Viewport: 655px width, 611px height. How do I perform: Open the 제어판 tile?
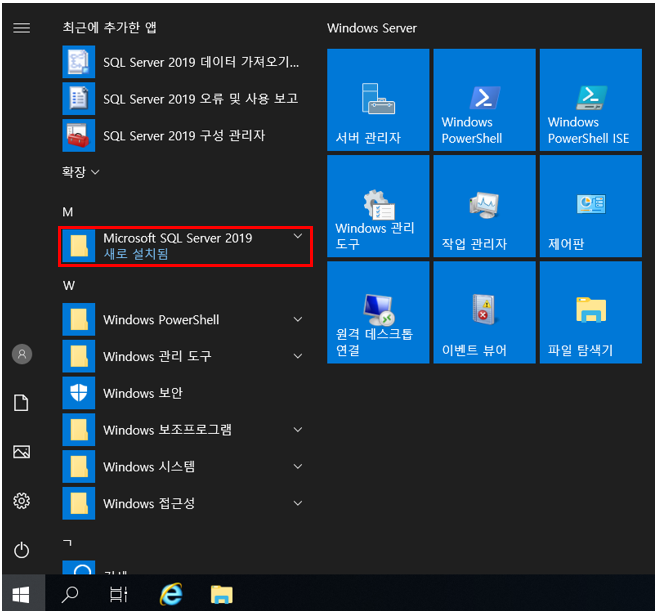pos(591,206)
